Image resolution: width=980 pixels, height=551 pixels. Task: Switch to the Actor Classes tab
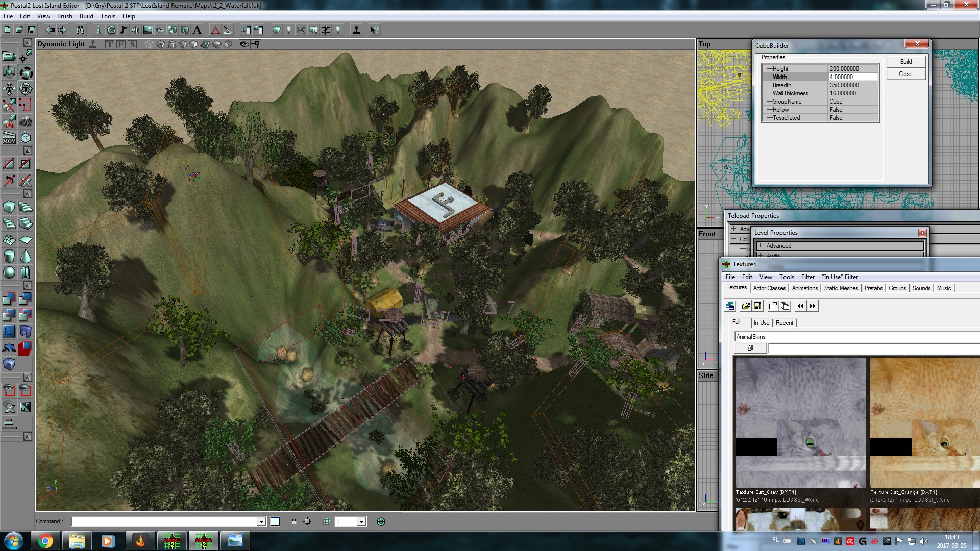(x=769, y=288)
